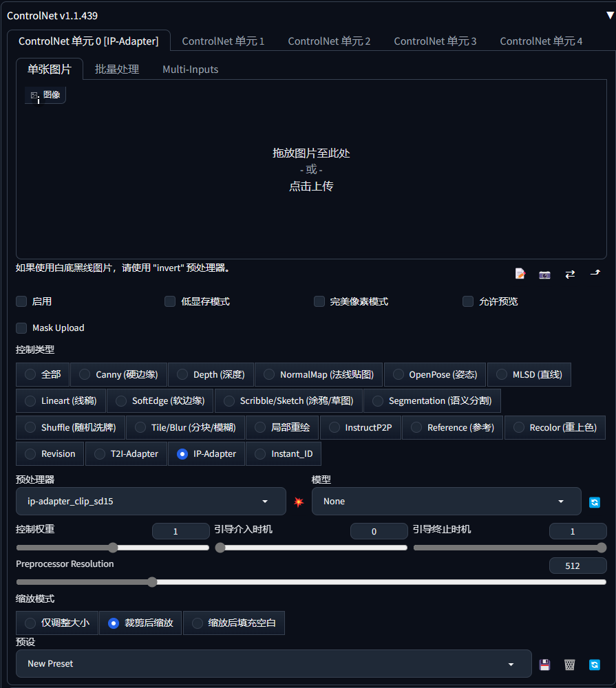Open a new canvas with the edit icon
The width and height of the screenshot is (616, 688).
(520, 274)
